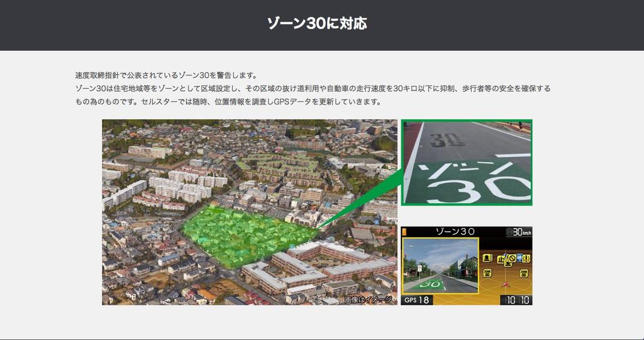Click the 10:10 clock display
The width and height of the screenshot is (644, 340).
[515, 300]
